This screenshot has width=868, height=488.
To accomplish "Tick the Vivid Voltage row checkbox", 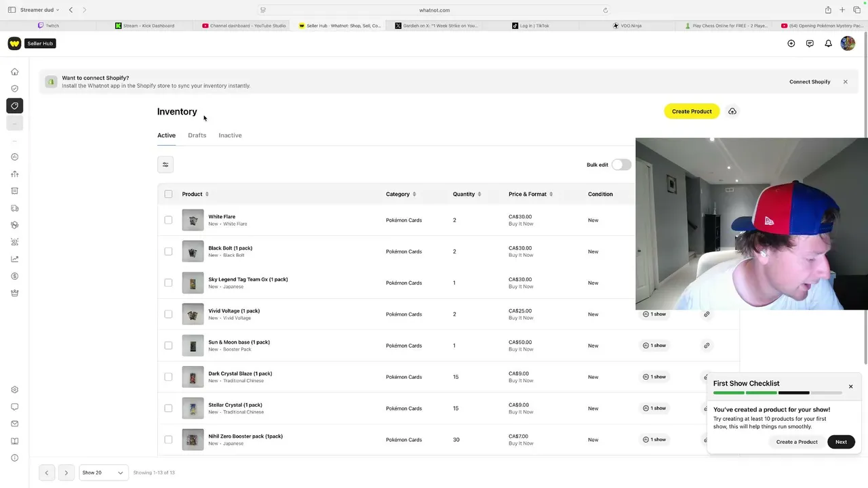I will [x=168, y=314].
